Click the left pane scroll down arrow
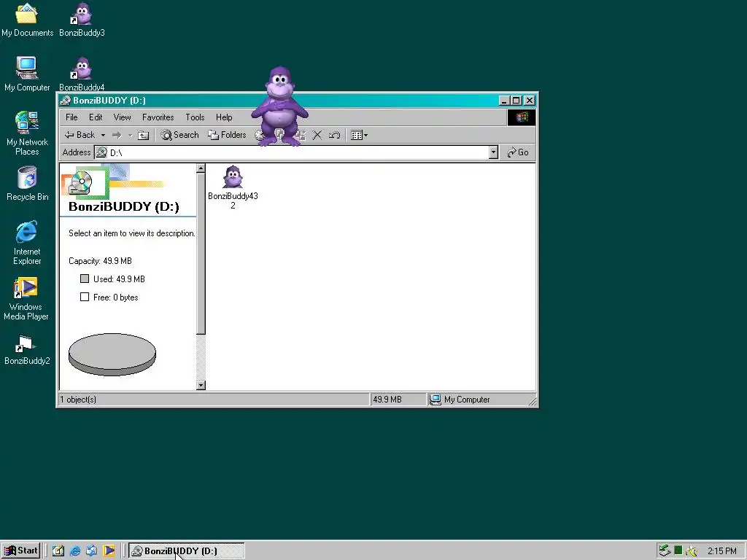The image size is (747, 560). coord(201,385)
